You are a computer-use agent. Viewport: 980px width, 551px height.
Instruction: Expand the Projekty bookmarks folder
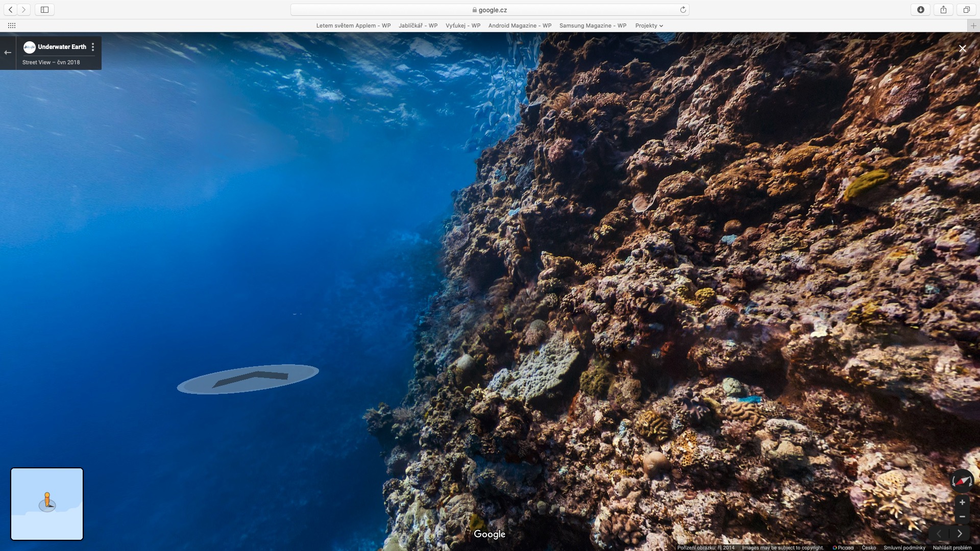(649, 26)
